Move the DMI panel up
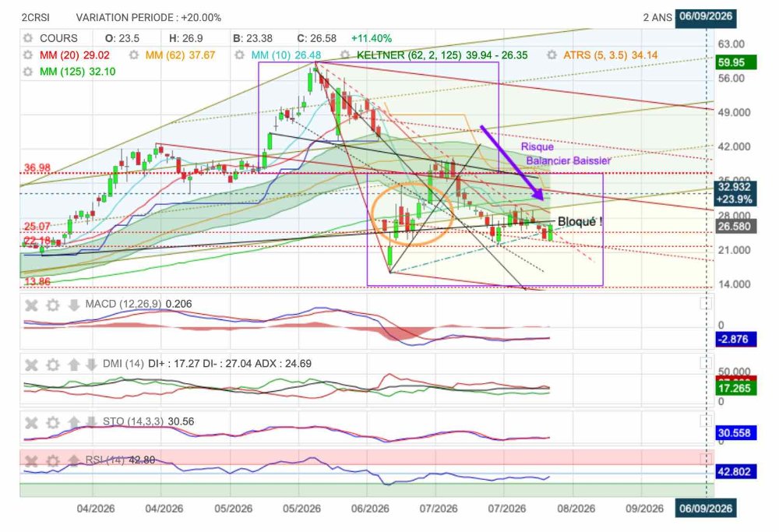 [x=73, y=365]
